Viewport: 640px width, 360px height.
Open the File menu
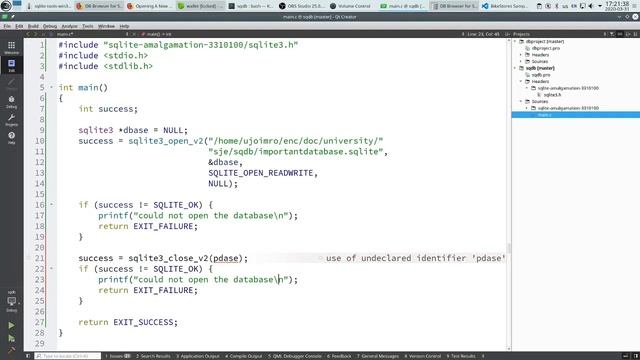click(7, 26)
